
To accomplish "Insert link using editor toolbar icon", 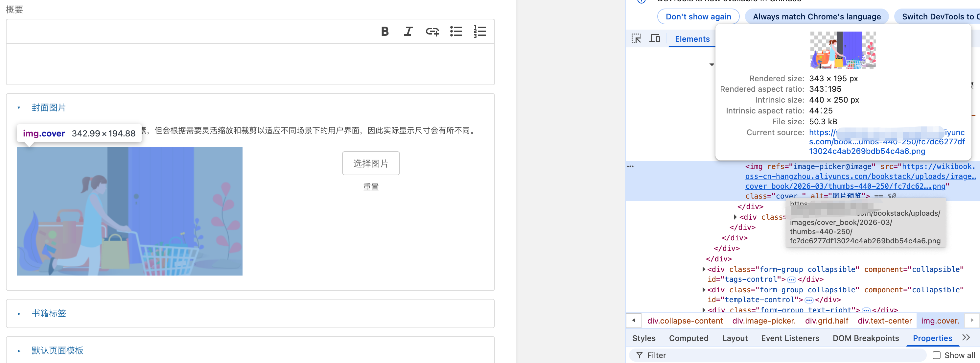I will click(432, 32).
